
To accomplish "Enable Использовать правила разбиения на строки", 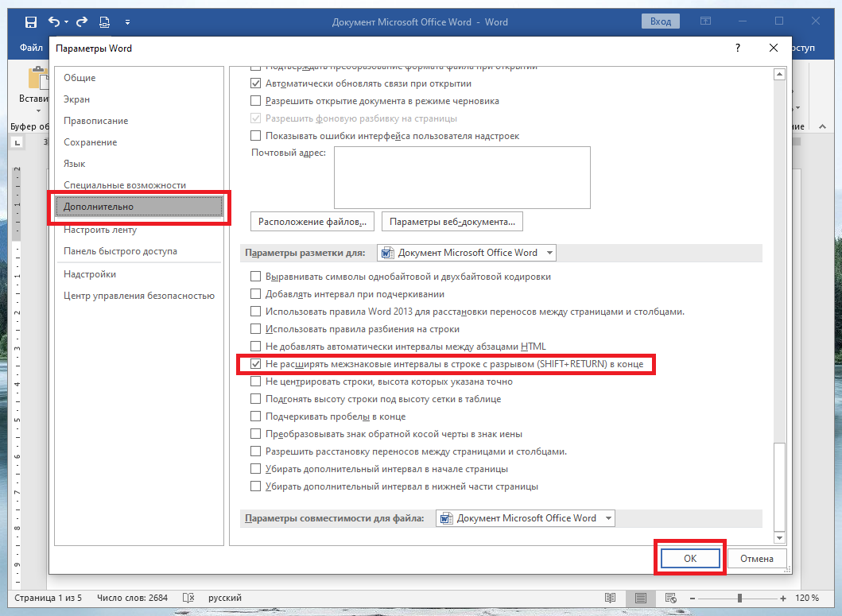I will [255, 329].
